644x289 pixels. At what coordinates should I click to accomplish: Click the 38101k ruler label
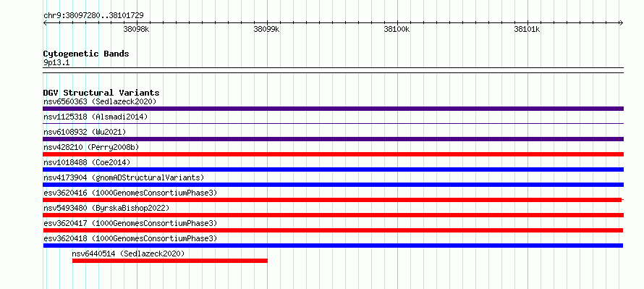(x=527, y=29)
